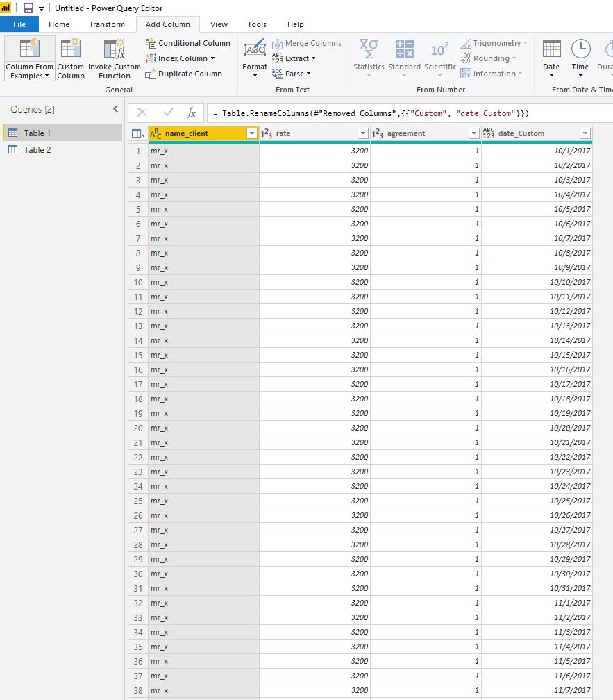This screenshot has height=700, width=613.
Task: Click the Standard operations icon
Action: [404, 49]
